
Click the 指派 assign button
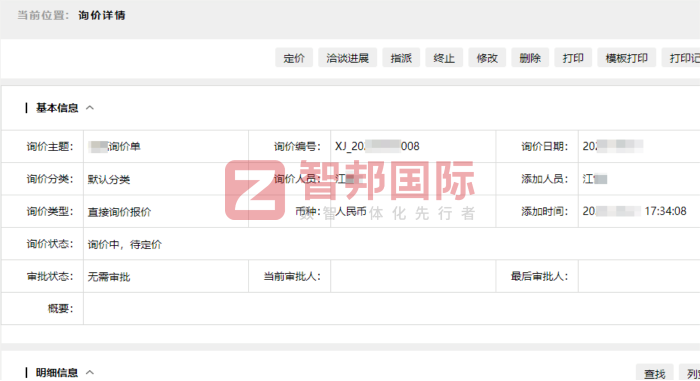tap(401, 58)
